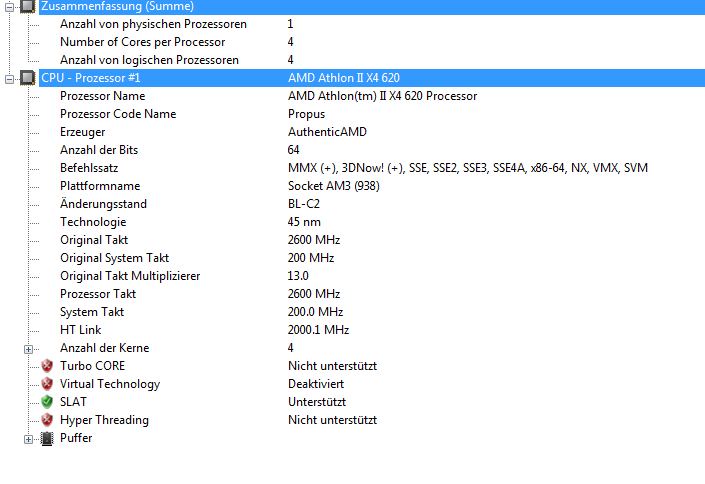Click the Propus code name value
Image resolution: width=705 pixels, height=484 pixels.
[x=306, y=114]
